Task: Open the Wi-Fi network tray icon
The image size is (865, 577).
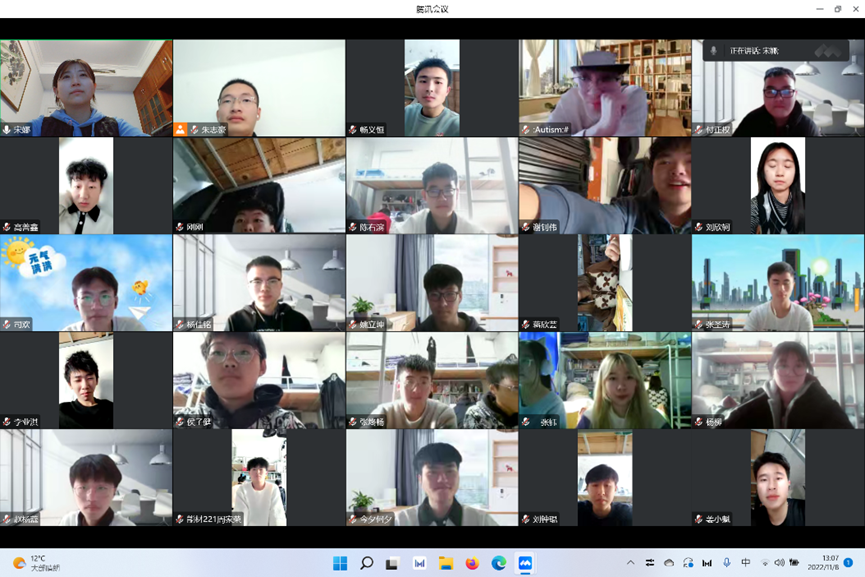Action: 765,563
